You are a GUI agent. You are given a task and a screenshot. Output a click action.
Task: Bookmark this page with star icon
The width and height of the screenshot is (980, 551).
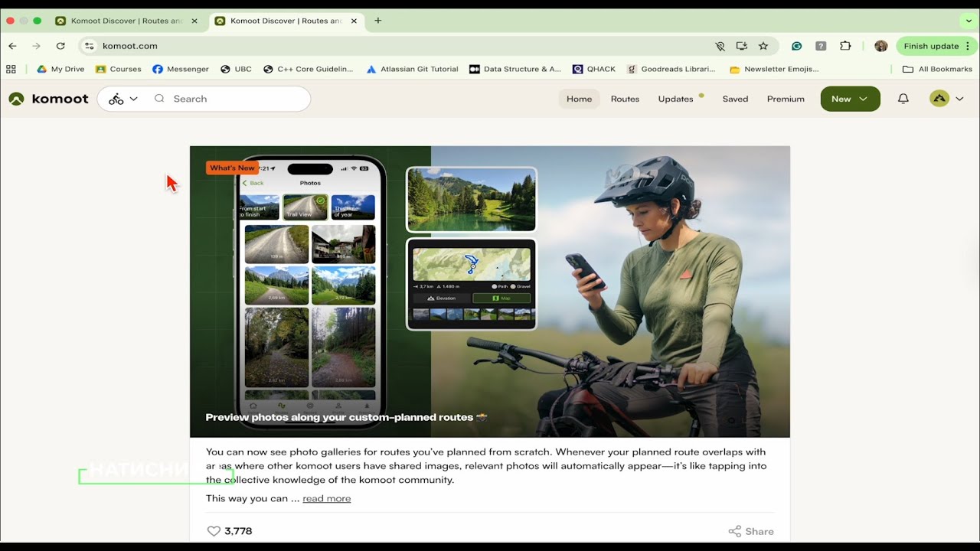click(763, 46)
